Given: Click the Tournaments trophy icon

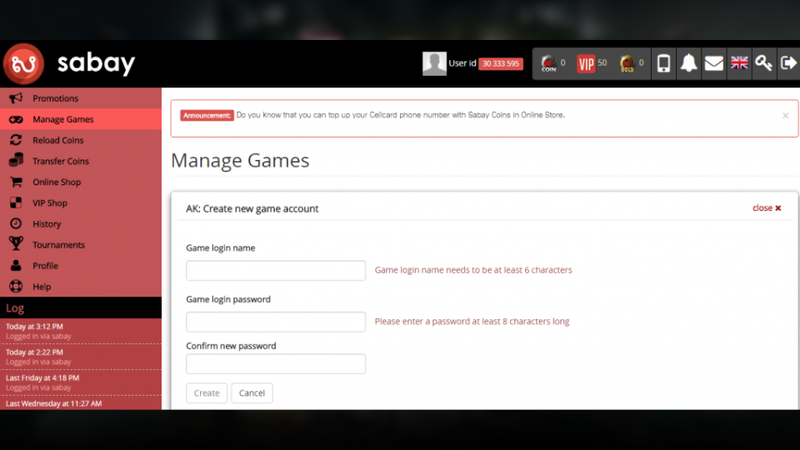Looking at the screenshot, I should [x=16, y=244].
